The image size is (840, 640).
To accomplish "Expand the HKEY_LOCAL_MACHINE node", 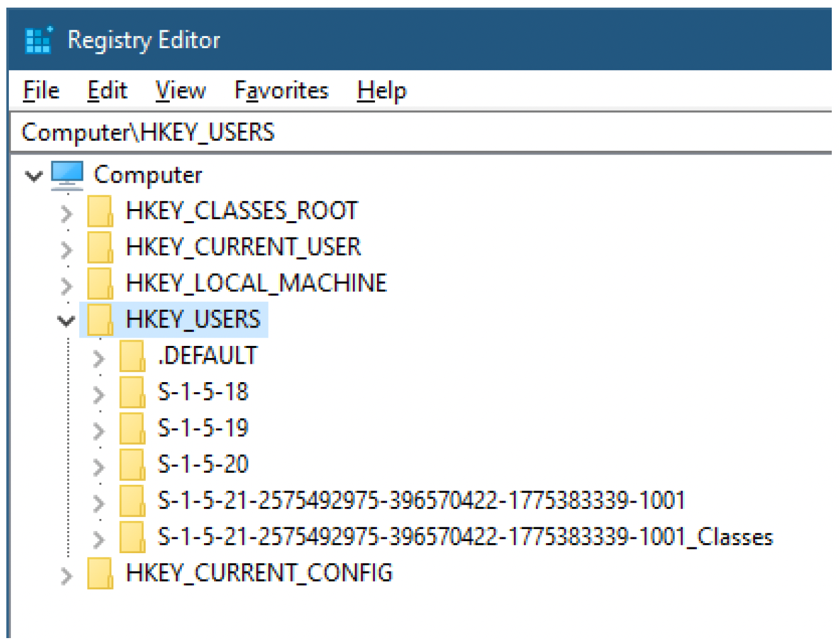I will point(67,285).
